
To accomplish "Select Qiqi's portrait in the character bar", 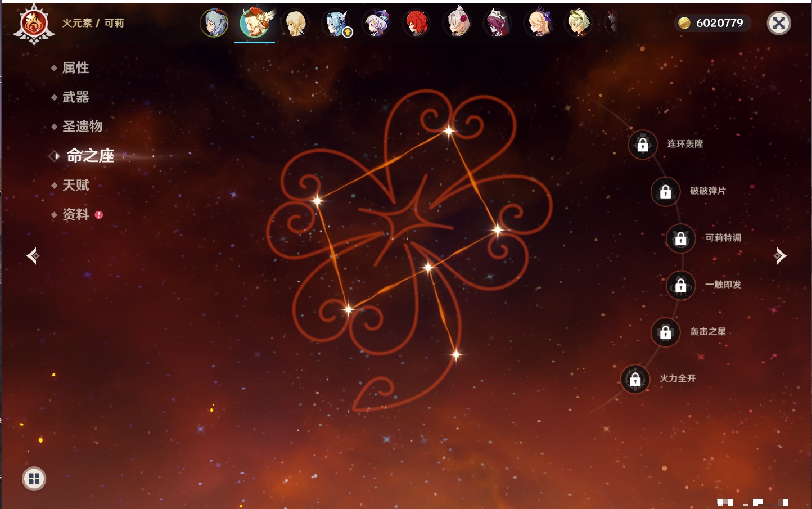I will click(376, 23).
